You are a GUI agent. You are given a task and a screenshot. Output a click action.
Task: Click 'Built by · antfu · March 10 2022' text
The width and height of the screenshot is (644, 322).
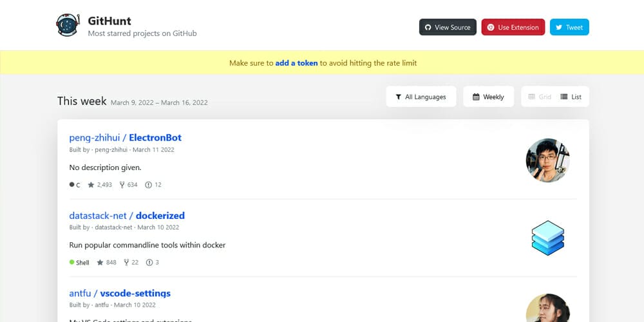tap(113, 305)
